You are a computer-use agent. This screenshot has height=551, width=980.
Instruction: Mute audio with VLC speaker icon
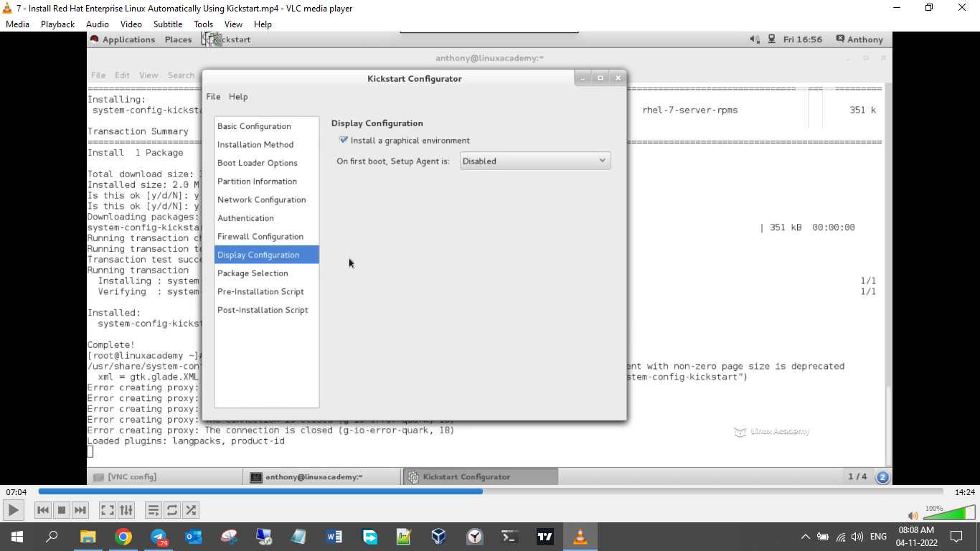(913, 515)
